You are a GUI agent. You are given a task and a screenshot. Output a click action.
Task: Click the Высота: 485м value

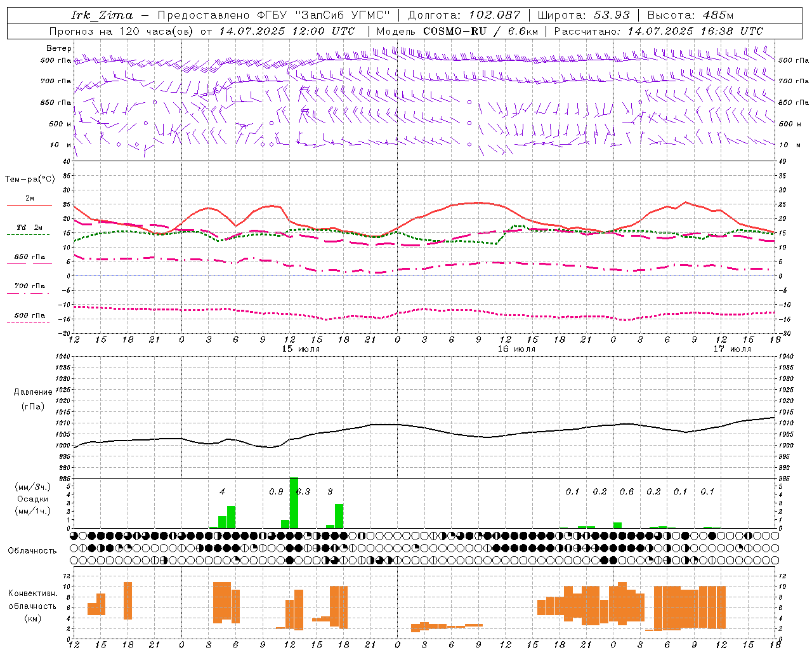pyautogui.click(x=690, y=15)
